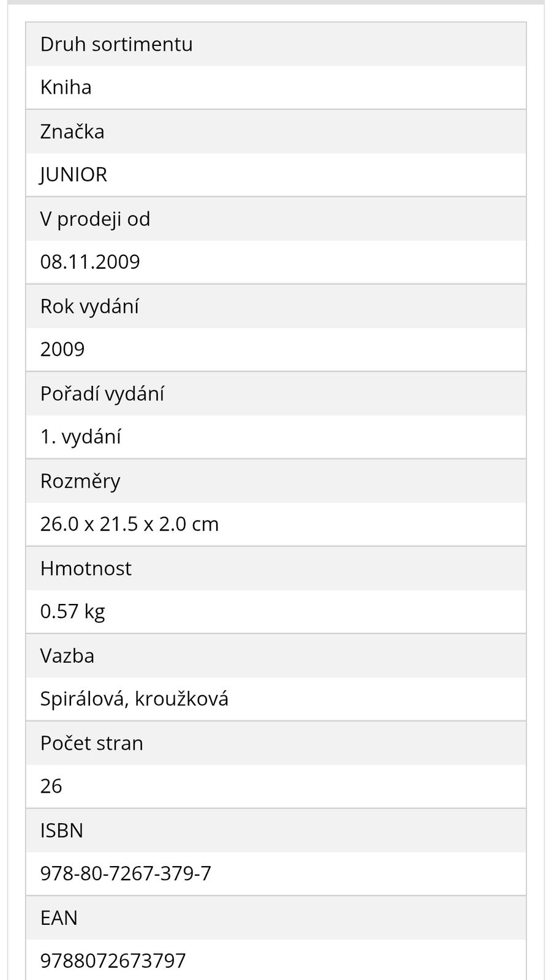
Task: Click the 'Spirálová, kroužková' binding value
Action: (134, 699)
